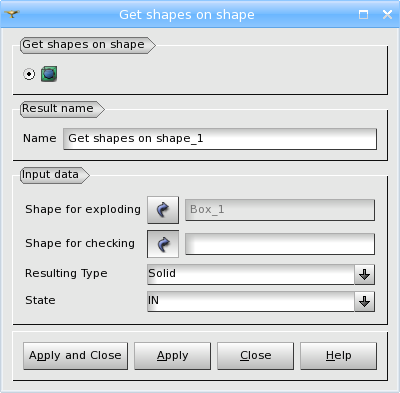
Task: Expand the State dropdown arrow
Action: [364, 302]
